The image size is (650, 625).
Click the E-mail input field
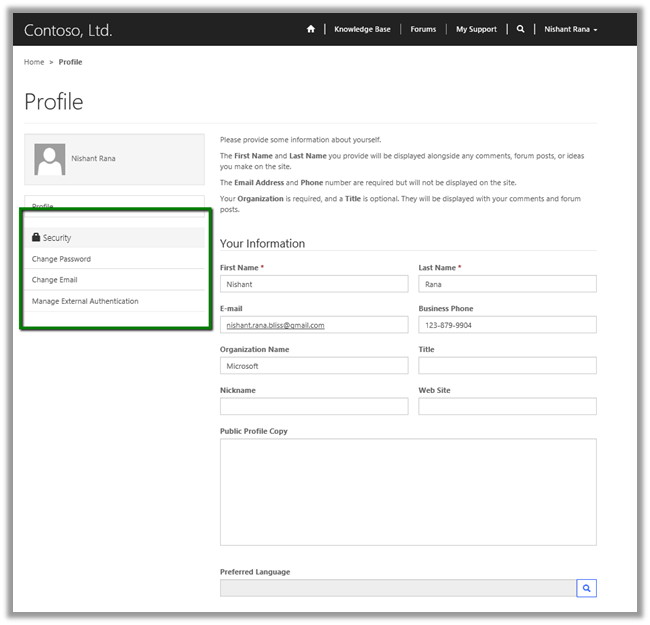tap(314, 325)
